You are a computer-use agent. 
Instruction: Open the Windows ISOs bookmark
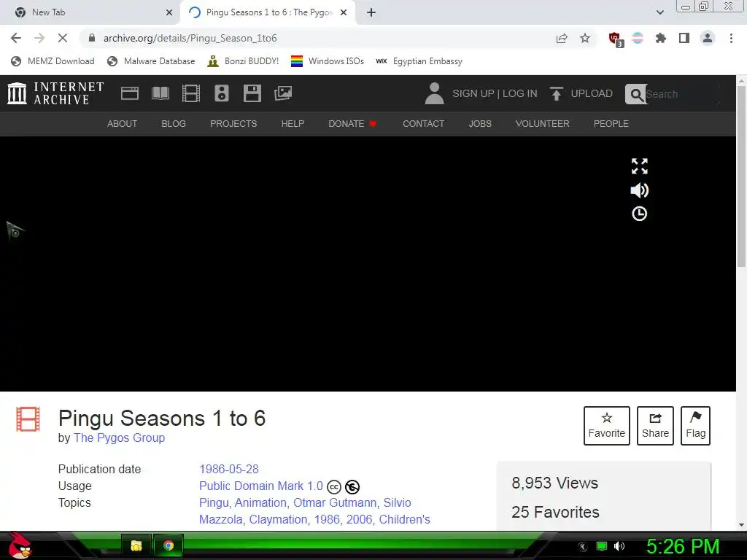[x=328, y=61]
